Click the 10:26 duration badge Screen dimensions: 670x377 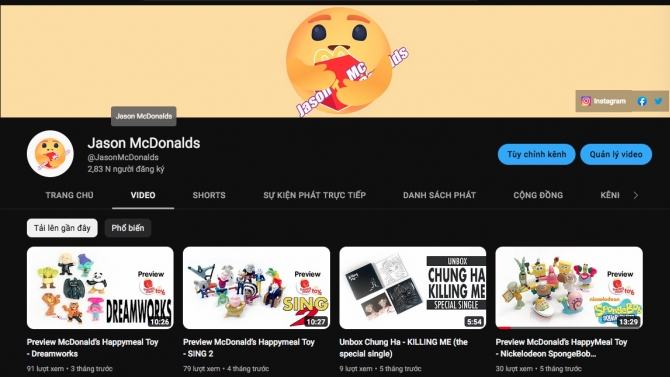click(159, 322)
